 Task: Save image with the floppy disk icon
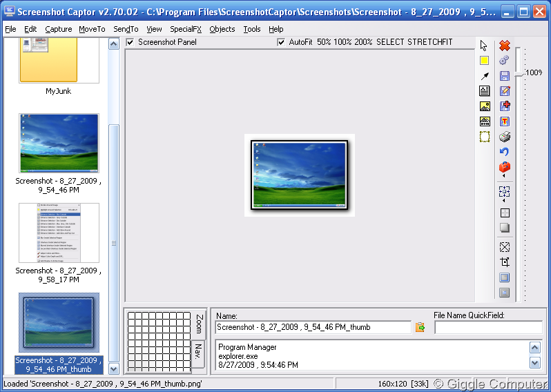(x=505, y=76)
